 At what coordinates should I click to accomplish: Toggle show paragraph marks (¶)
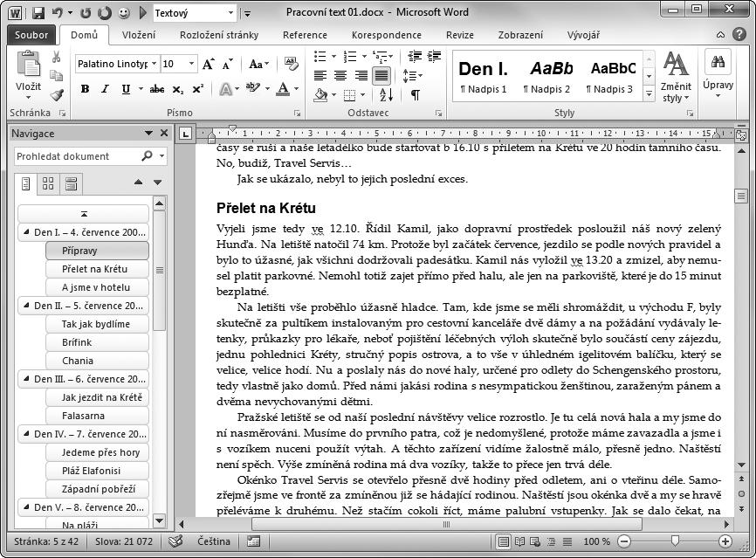(415, 95)
